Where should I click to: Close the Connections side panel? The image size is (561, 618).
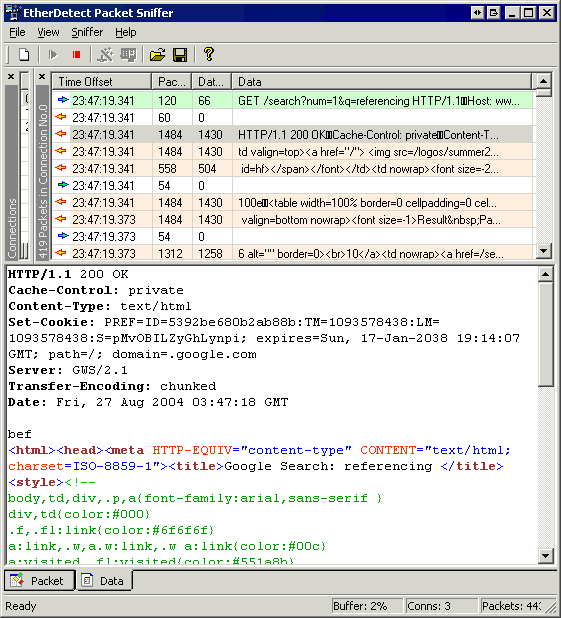click(11, 76)
